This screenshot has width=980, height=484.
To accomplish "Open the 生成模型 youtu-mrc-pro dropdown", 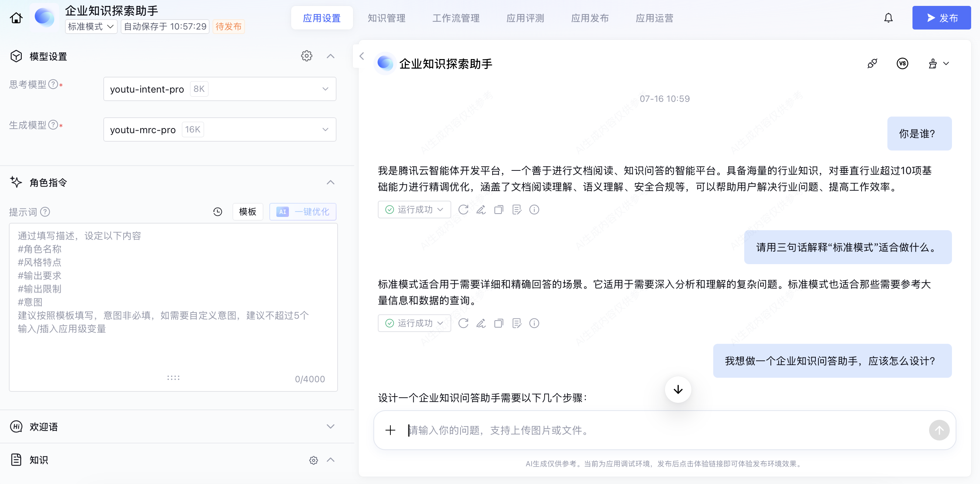I will point(220,130).
